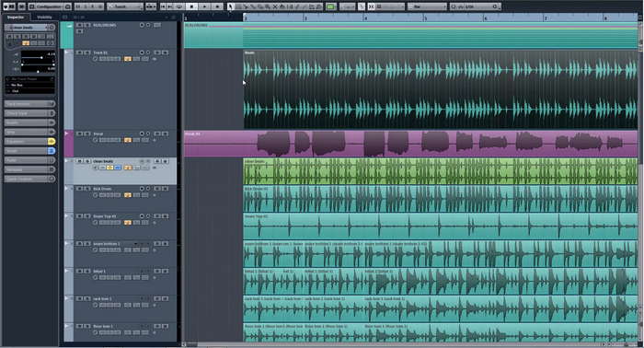The image size is (644, 348).
Task: Solo the Track 01 track
Action: 87,52
